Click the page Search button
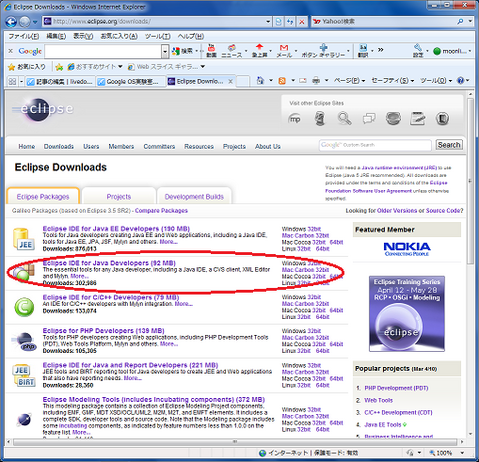Image resolution: width=479 pixels, height=462 pixels. pos(449,145)
